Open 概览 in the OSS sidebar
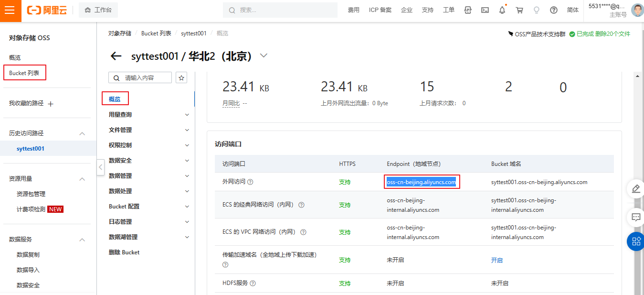Image resolution: width=644 pixels, height=295 pixels. point(15,58)
